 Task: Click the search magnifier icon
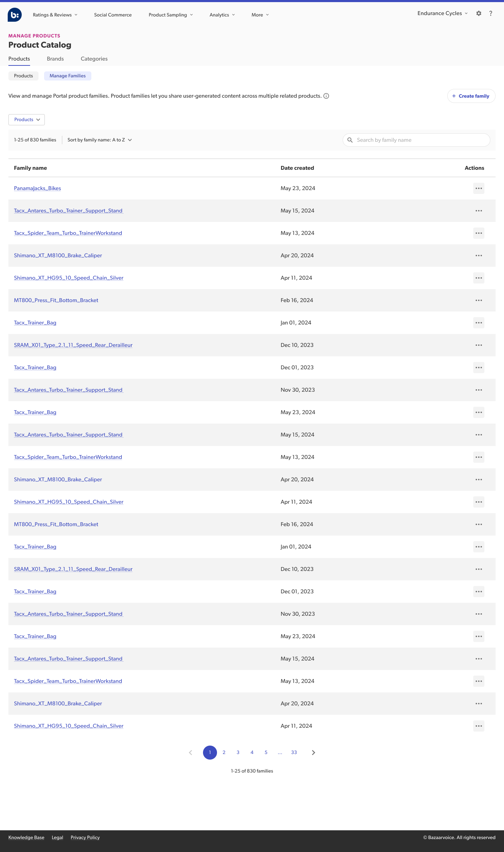350,140
